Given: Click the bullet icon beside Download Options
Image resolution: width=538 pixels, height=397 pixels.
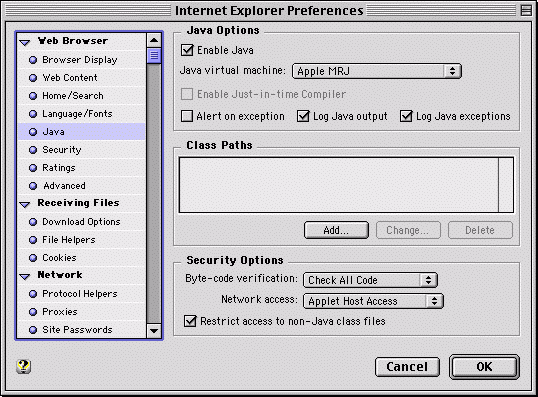Looking at the screenshot, I should click(33, 222).
